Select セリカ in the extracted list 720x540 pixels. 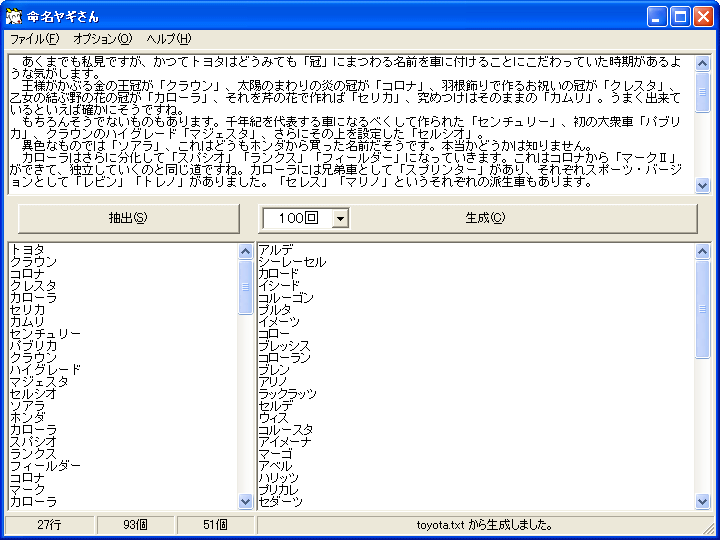[28, 309]
